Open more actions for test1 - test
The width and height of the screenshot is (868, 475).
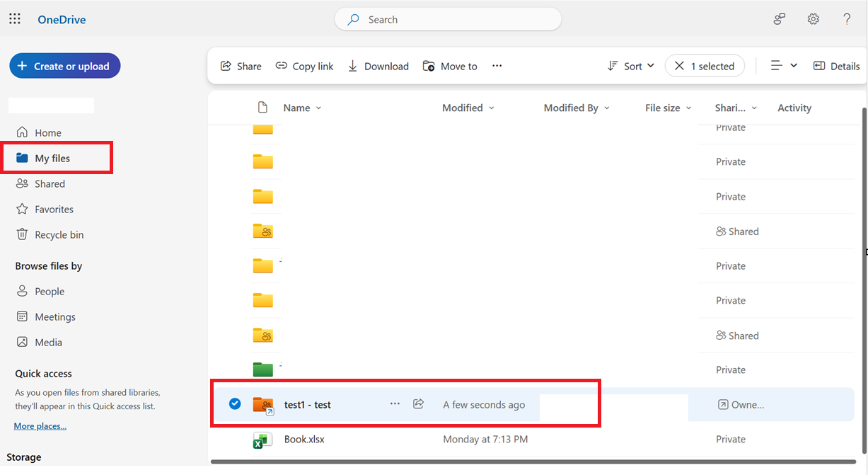click(395, 404)
